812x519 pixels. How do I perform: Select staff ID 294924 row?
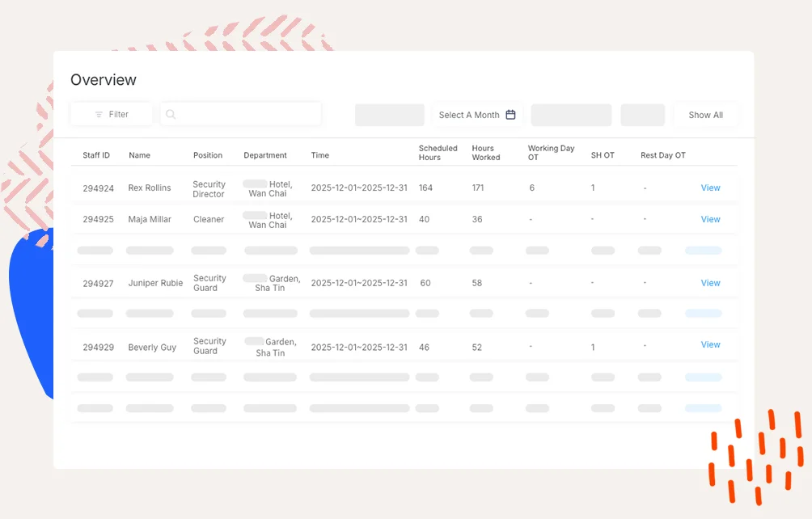(98, 188)
